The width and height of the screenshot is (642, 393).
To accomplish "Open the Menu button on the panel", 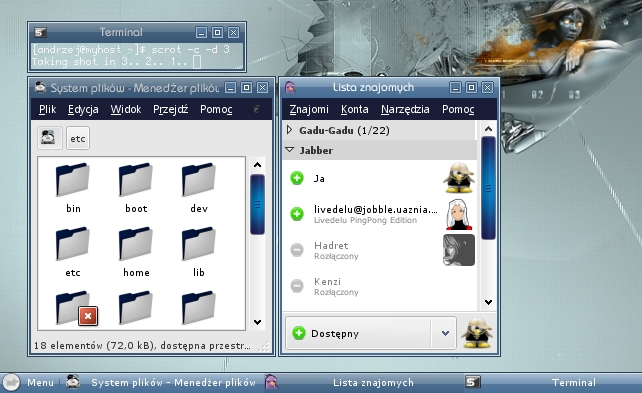I will click(29, 382).
